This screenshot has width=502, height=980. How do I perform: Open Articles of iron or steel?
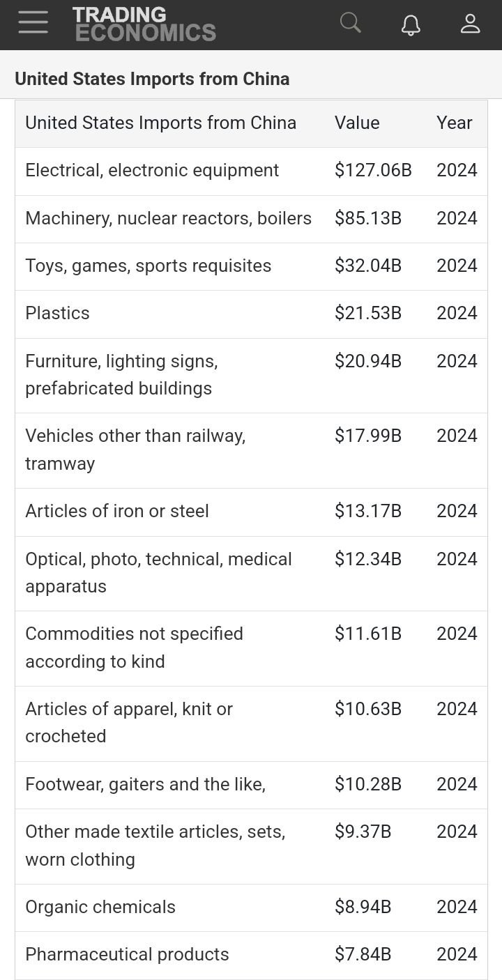point(117,511)
